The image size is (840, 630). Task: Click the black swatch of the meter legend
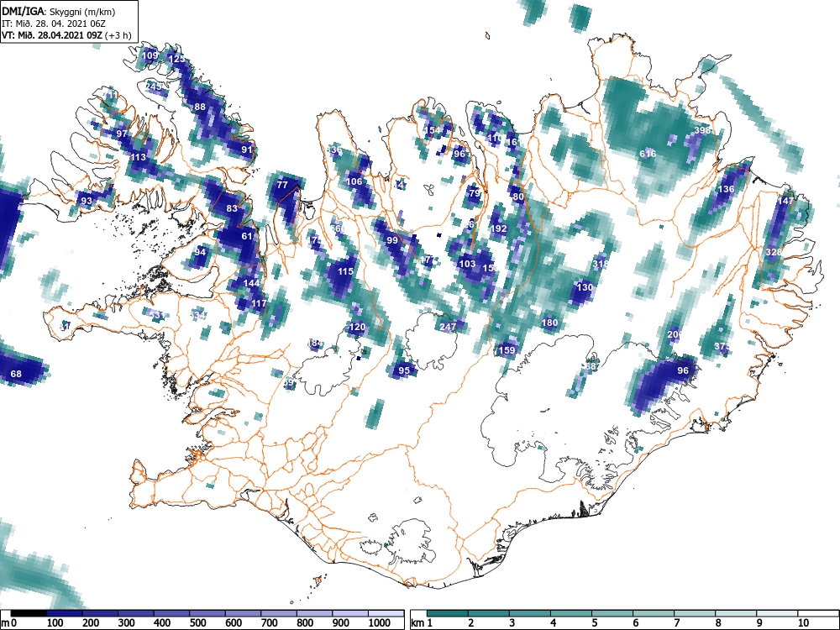coord(29,613)
